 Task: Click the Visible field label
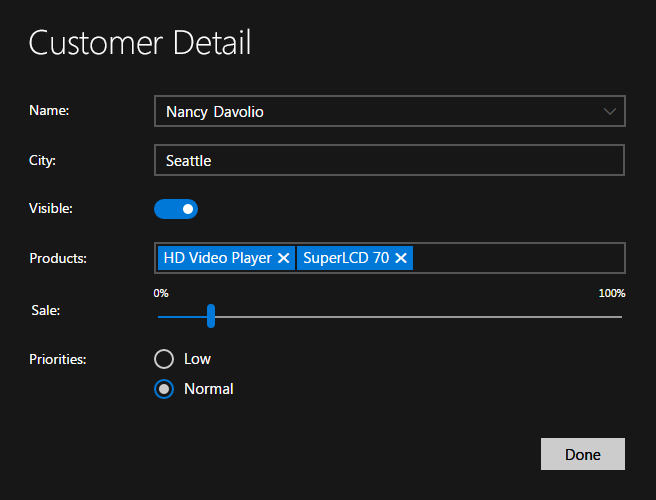tap(51, 209)
